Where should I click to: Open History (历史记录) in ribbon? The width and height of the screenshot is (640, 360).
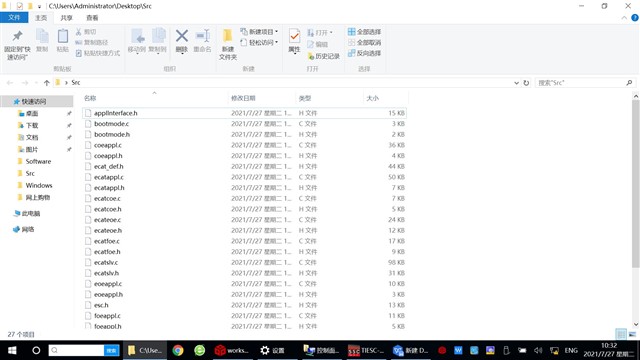323,56
